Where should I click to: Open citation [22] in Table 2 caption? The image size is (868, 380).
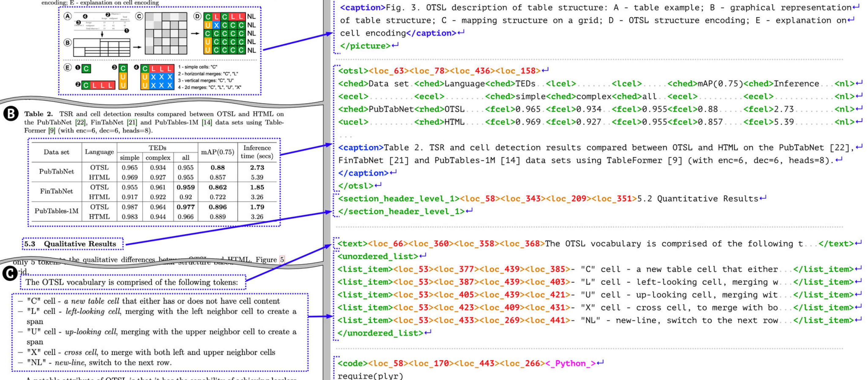[x=80, y=122]
